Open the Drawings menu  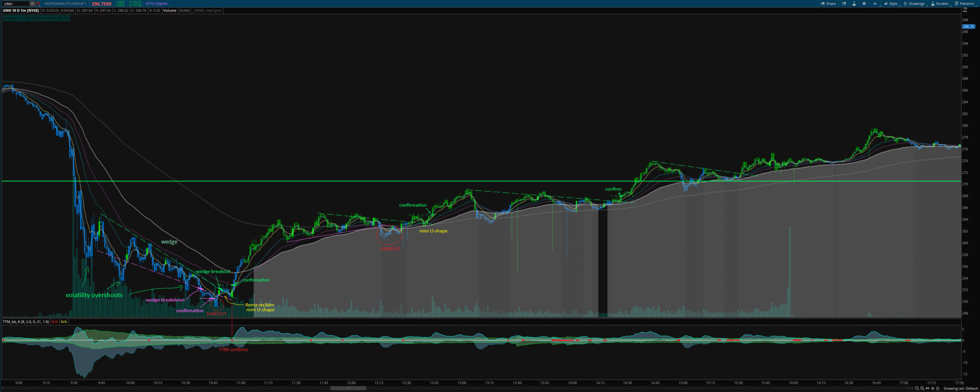tap(914, 3)
